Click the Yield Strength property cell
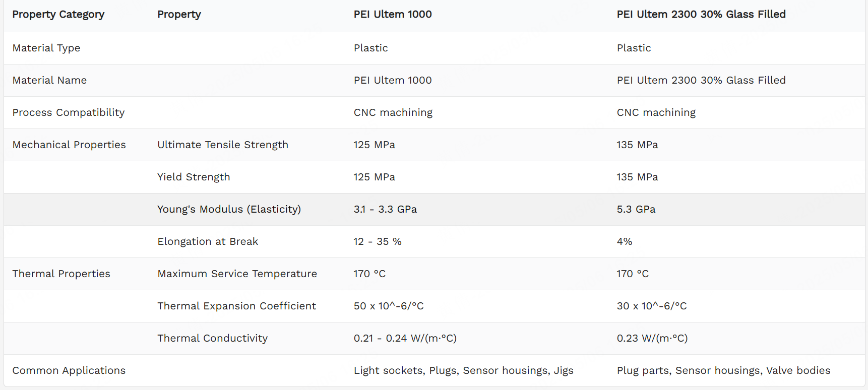The height and width of the screenshot is (390, 868). coord(194,177)
